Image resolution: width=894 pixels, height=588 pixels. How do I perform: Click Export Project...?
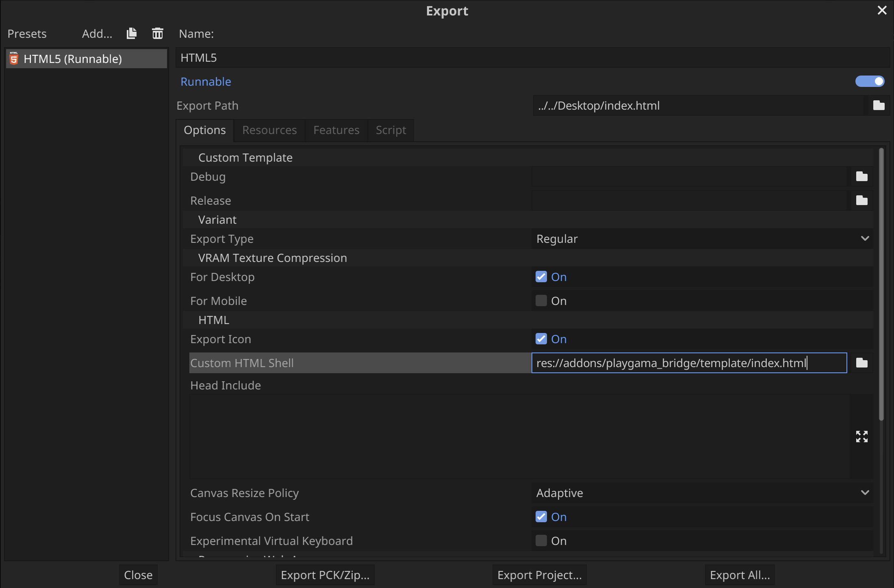click(540, 575)
